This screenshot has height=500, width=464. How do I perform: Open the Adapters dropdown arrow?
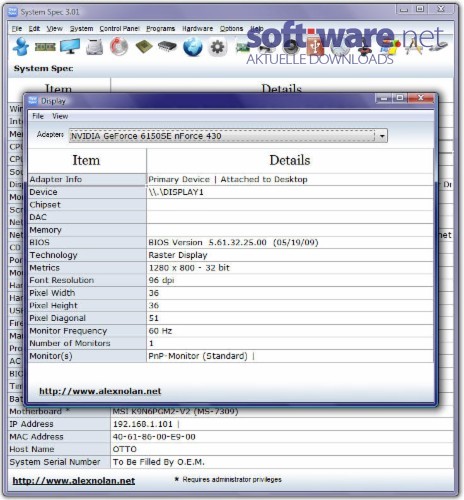point(382,136)
